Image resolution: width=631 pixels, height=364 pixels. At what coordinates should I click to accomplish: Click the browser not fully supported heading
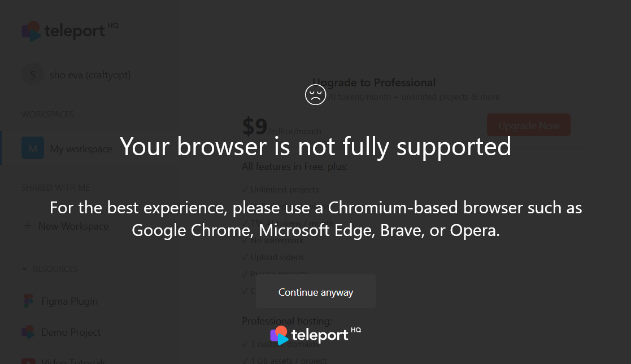[x=315, y=147]
